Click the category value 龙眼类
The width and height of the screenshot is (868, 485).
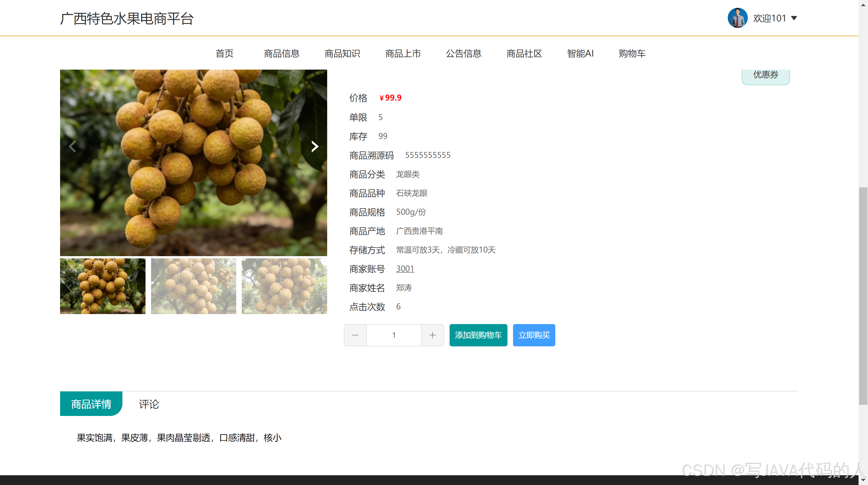click(x=408, y=174)
